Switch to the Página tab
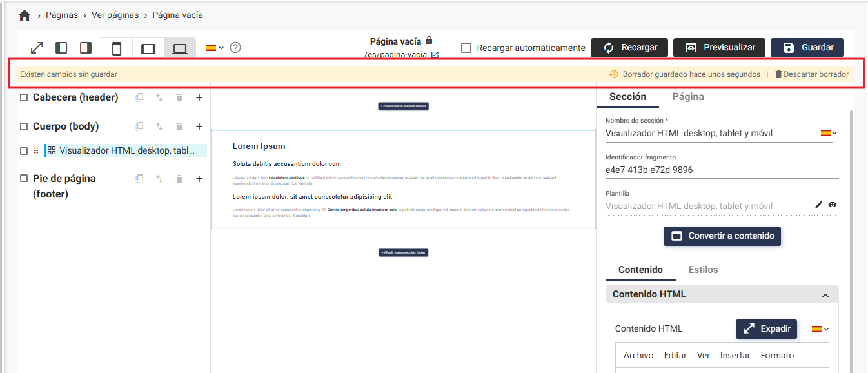Viewport: 868px width, 373px height. pos(687,96)
